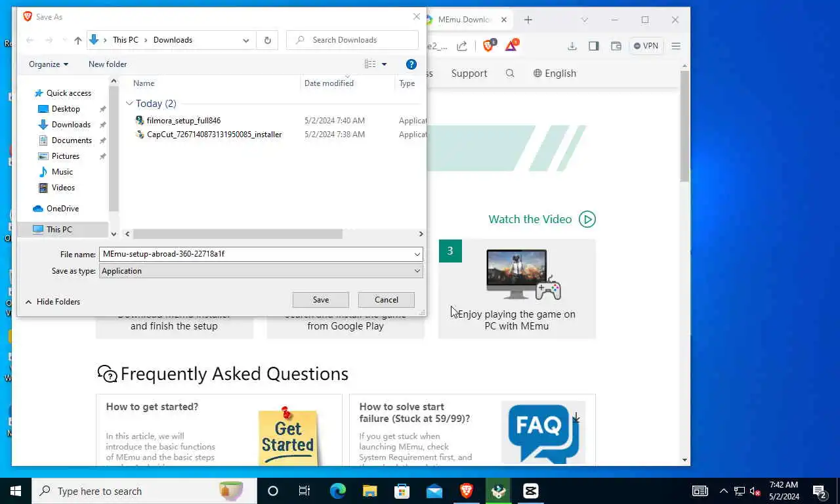Click the Watch the Video play icon
Screen dimensions: 840x504
[x=587, y=219]
